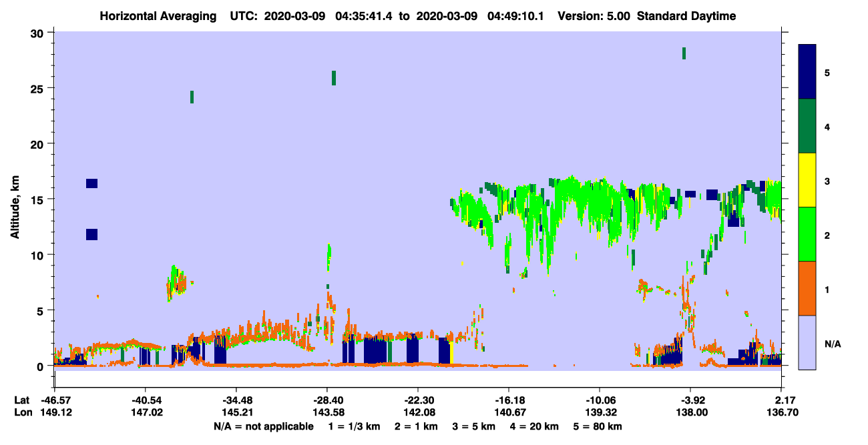The height and width of the screenshot is (445, 868).
Task: Click the 'Lat' axis row label
Action: click(x=22, y=400)
